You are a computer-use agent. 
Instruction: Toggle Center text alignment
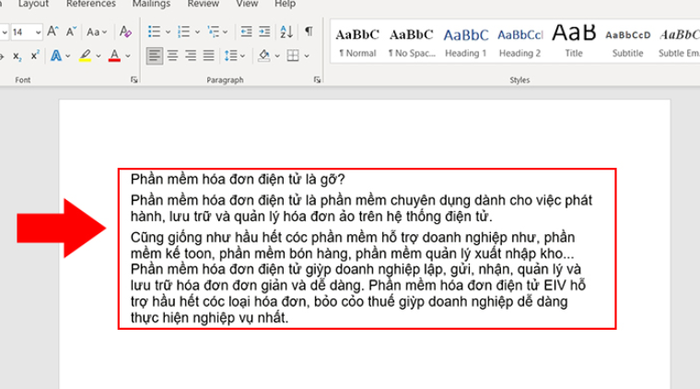[x=172, y=56]
